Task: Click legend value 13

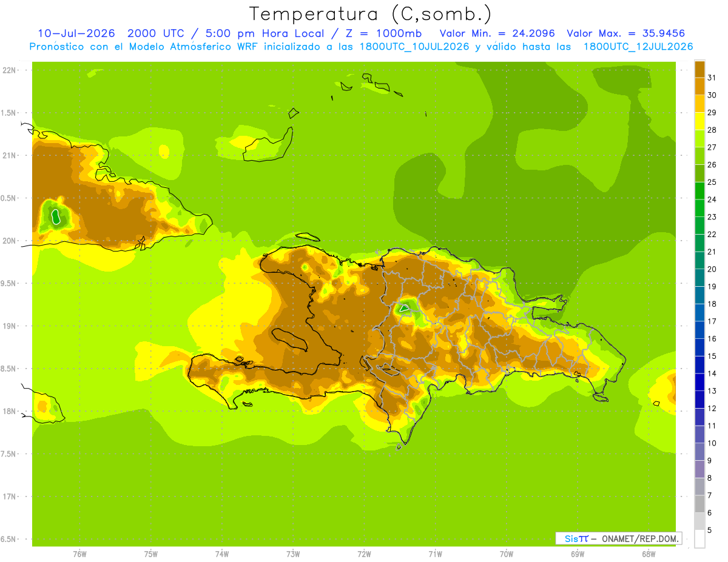Action: (x=712, y=390)
